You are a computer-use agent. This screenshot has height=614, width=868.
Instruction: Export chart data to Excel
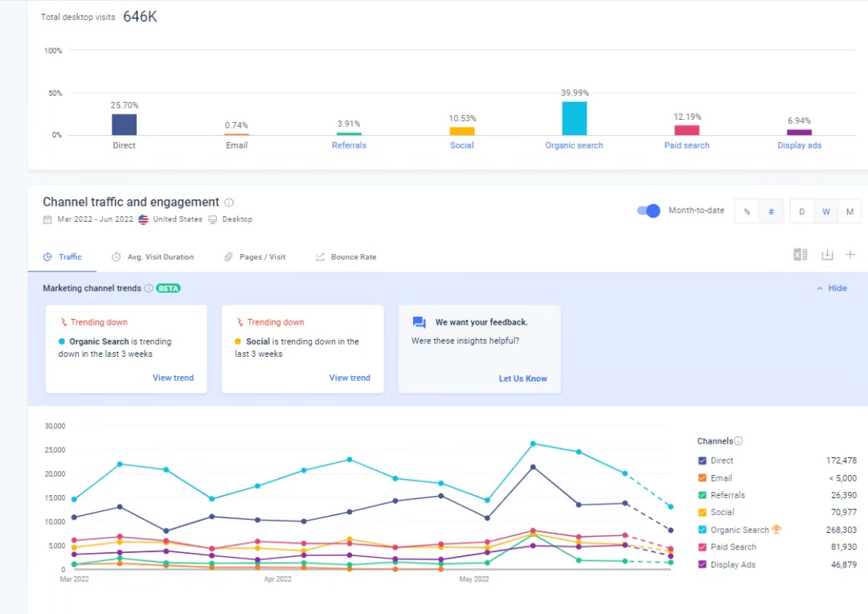tap(800, 255)
